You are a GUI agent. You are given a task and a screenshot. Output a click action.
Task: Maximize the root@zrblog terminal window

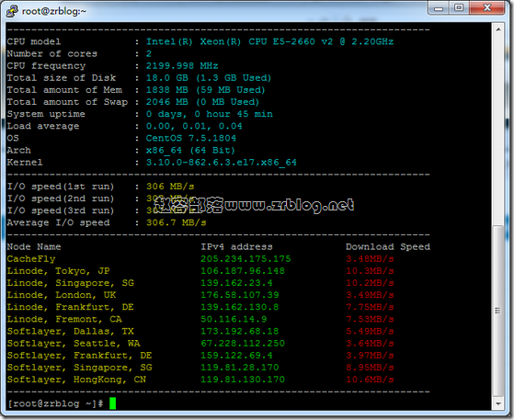(459, 8)
